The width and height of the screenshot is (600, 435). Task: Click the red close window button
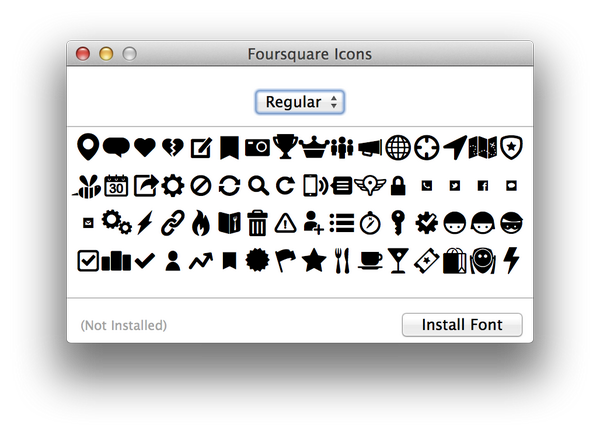pos(83,54)
